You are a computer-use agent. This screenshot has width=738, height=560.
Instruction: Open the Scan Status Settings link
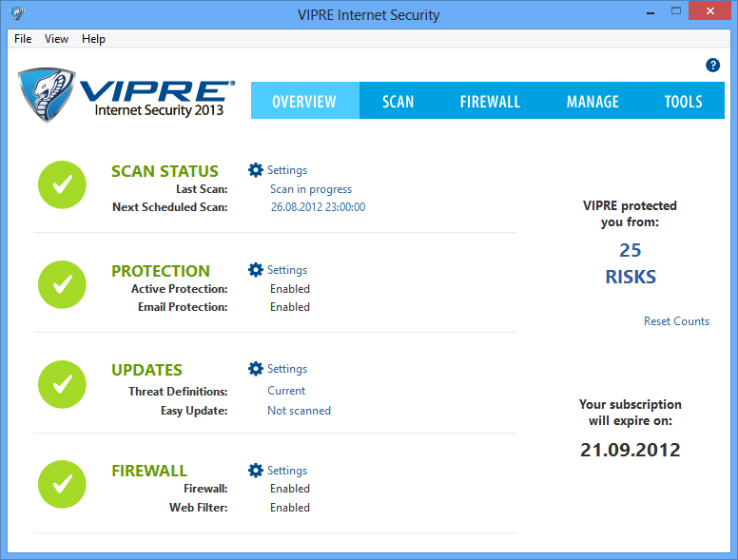click(287, 170)
